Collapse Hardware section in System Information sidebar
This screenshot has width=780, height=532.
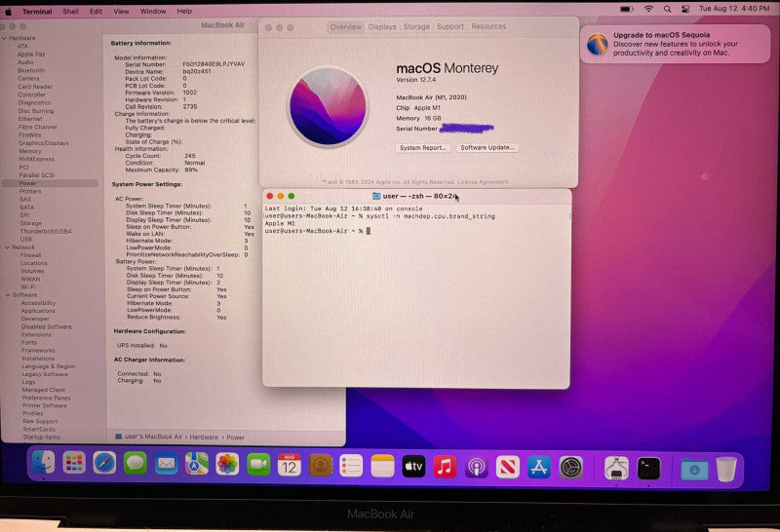pyautogui.click(x=5, y=38)
